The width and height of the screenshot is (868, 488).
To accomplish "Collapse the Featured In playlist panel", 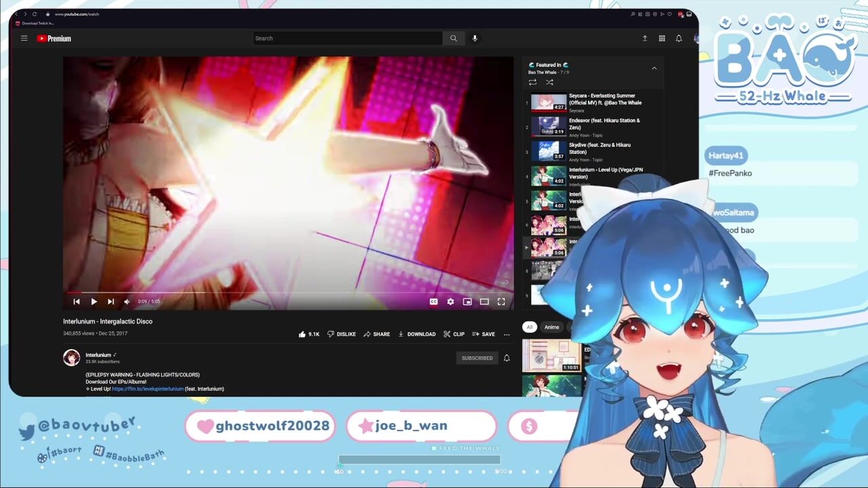I will [654, 68].
